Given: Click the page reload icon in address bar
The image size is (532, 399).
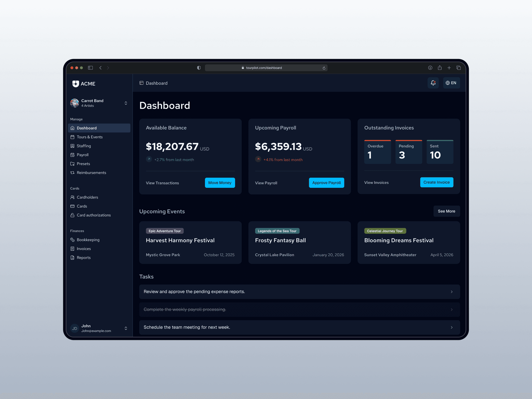Looking at the screenshot, I should pyautogui.click(x=324, y=68).
